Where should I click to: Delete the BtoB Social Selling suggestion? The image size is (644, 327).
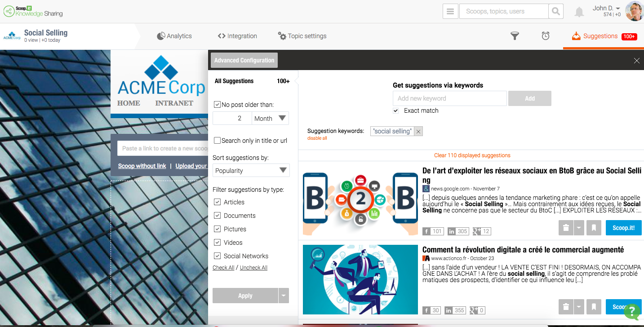(x=566, y=228)
